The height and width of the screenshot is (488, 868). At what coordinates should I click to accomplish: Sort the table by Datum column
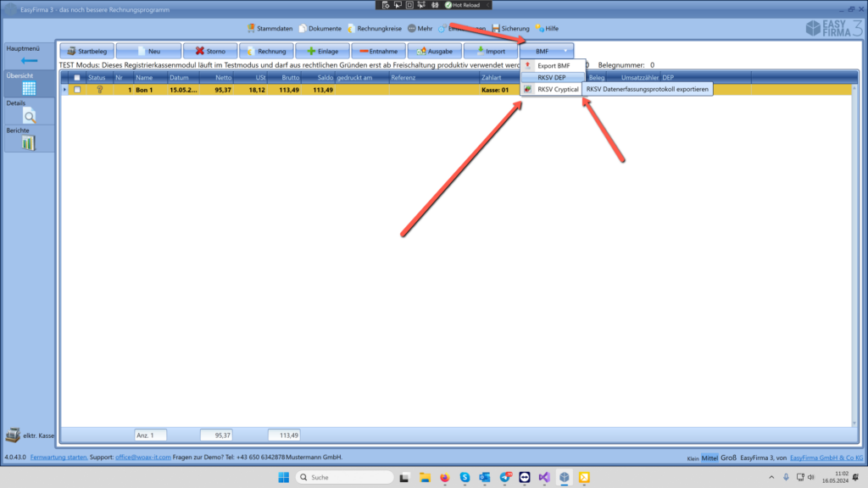click(183, 77)
